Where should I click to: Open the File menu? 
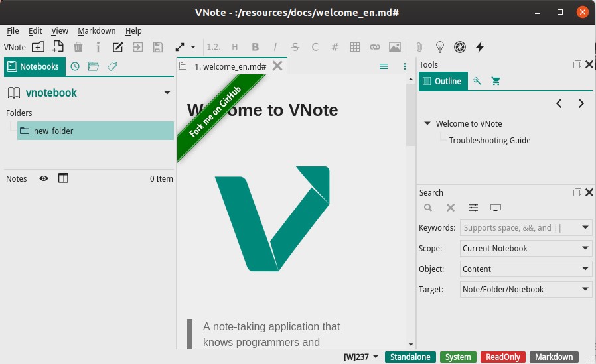(x=13, y=31)
